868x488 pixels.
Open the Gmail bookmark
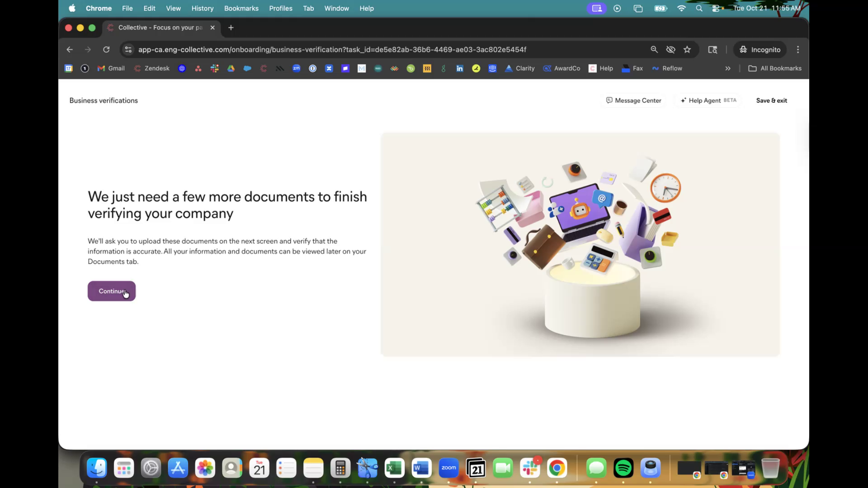(x=111, y=68)
